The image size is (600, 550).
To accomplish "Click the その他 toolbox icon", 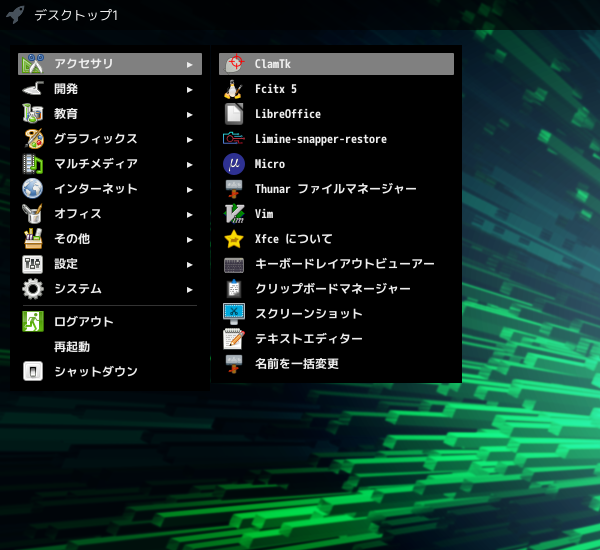I will click(33, 238).
